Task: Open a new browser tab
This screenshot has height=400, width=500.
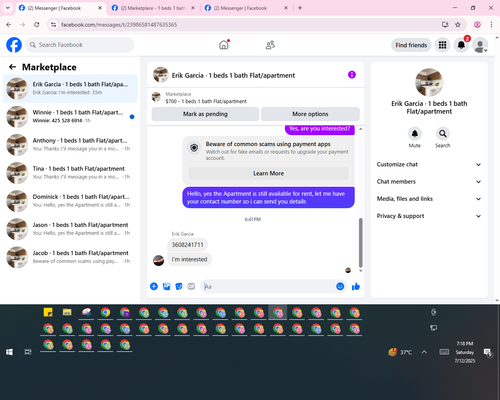Action: point(300,8)
